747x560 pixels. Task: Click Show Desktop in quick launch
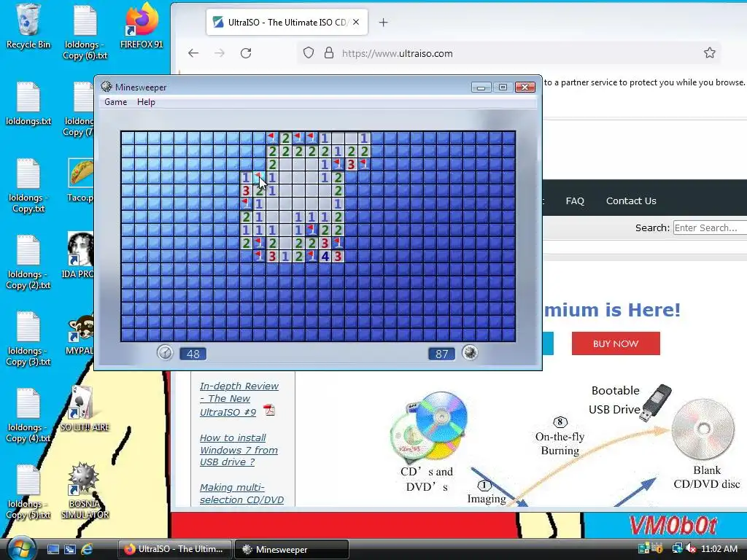53,549
